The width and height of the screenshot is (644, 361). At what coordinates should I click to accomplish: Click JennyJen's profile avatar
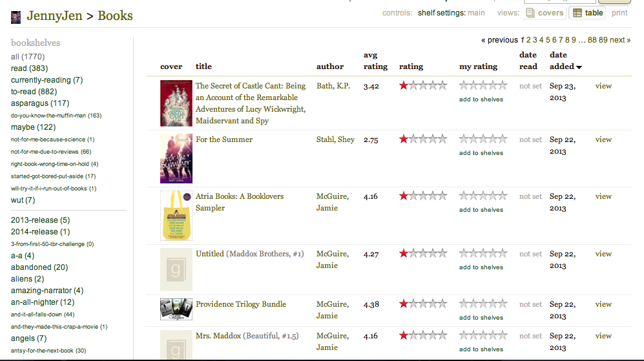16,17
